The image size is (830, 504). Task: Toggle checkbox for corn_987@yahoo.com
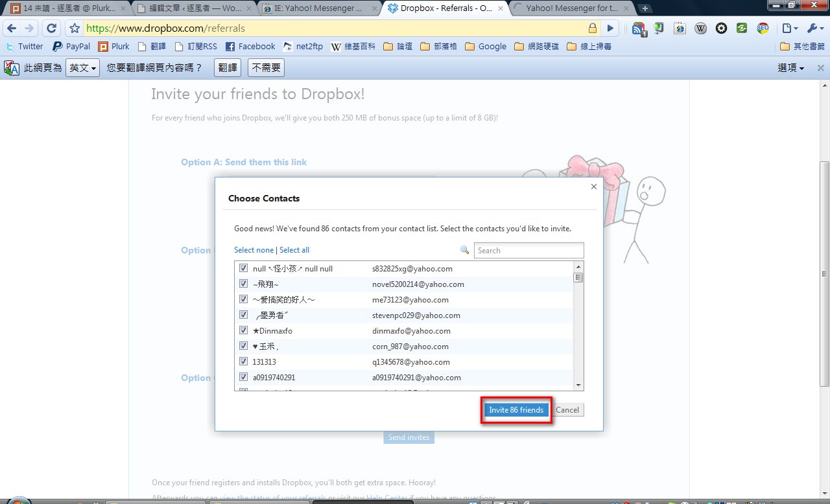click(243, 346)
